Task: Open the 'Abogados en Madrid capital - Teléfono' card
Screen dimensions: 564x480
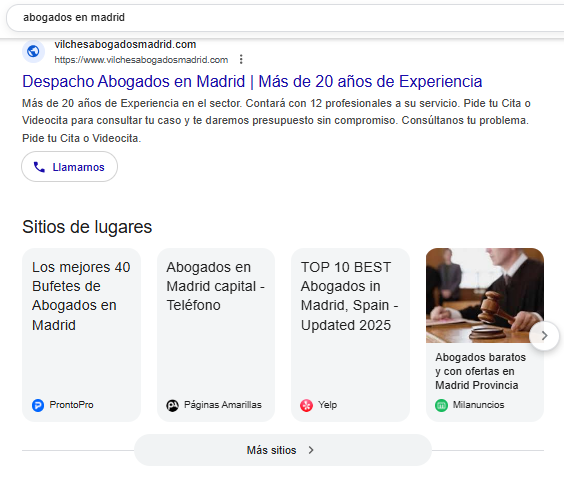Action: pyautogui.click(x=216, y=335)
